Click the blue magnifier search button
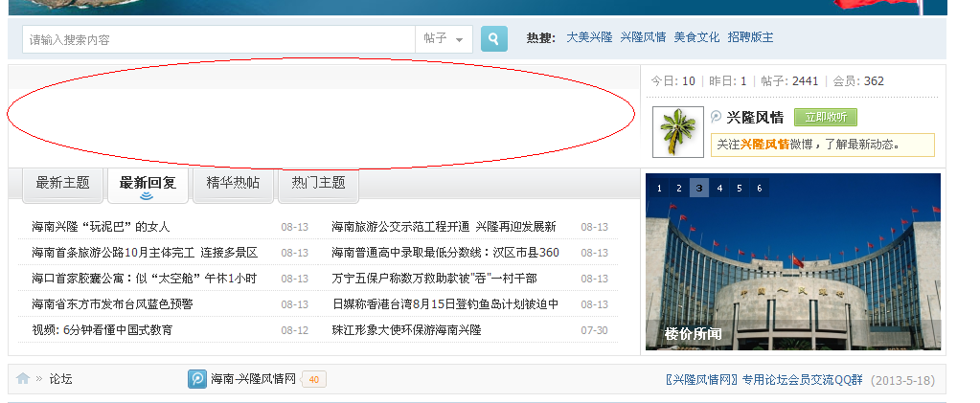The width and height of the screenshot is (980, 403). point(493,38)
